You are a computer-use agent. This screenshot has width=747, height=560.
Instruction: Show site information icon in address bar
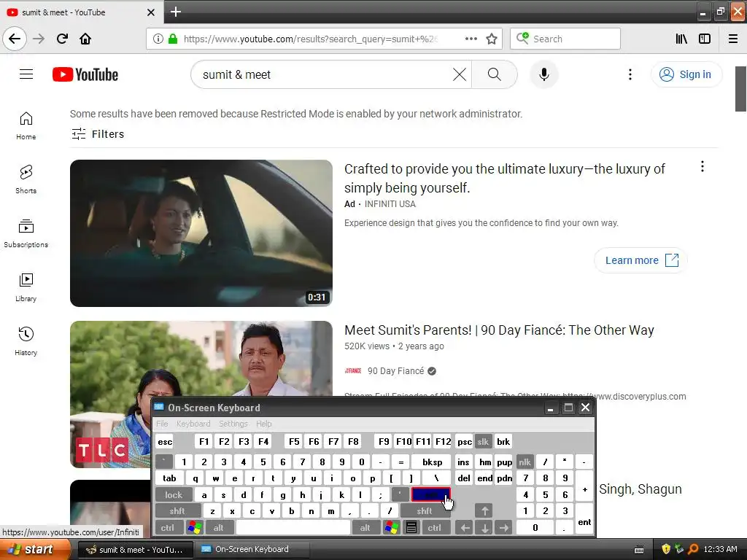[158, 39]
